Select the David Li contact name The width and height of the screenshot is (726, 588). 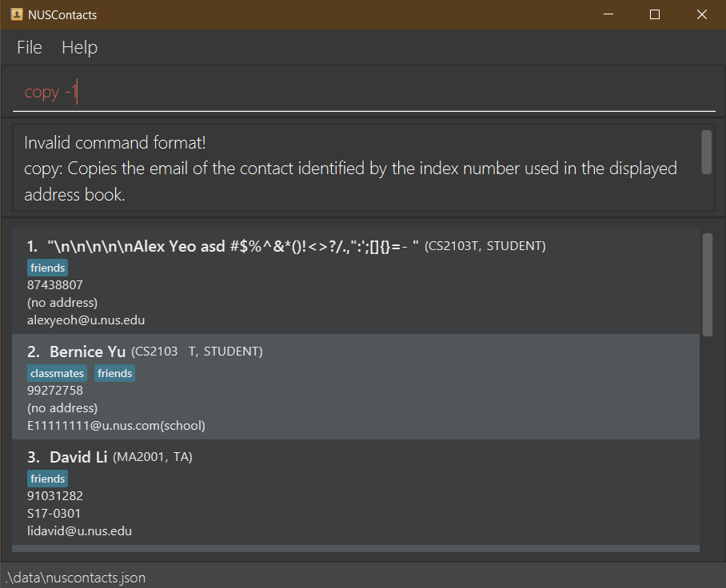tap(78, 457)
